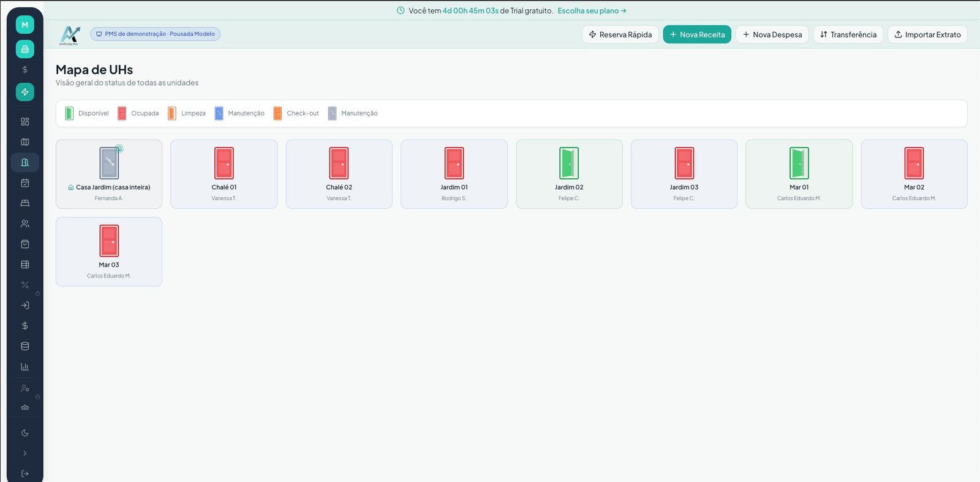Click the Nova Receita button
980x482 pixels.
(x=697, y=34)
